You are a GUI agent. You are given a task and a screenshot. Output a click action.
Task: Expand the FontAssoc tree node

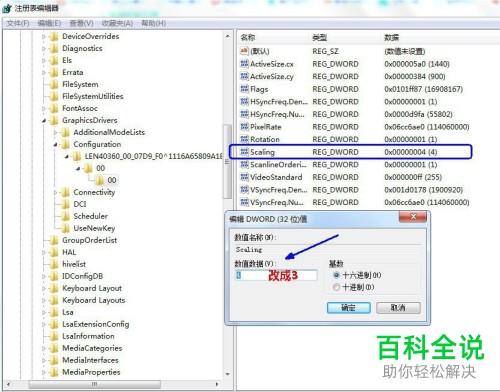(x=44, y=109)
